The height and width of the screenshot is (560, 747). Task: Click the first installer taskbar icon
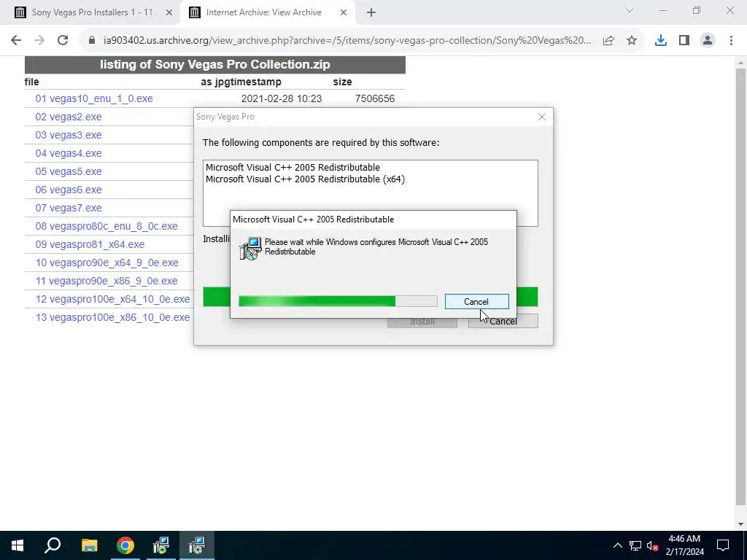click(161, 545)
